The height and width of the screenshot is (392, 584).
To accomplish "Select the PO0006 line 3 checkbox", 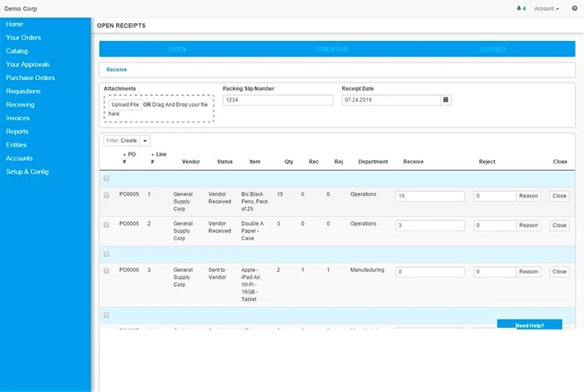I will point(107,270).
